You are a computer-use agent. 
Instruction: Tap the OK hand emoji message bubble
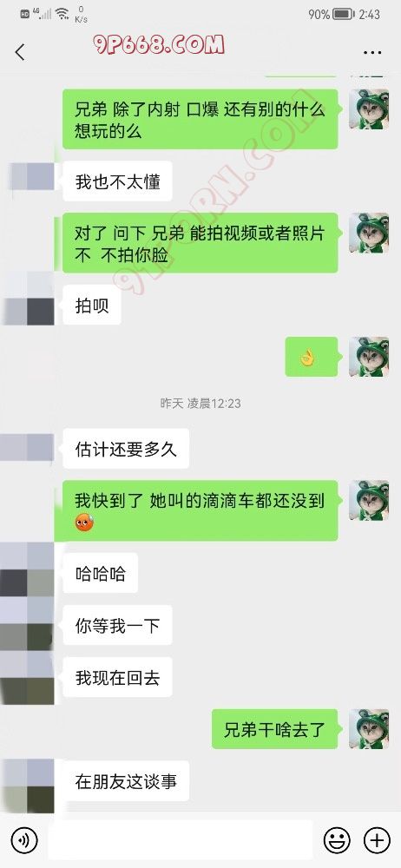coord(312,357)
